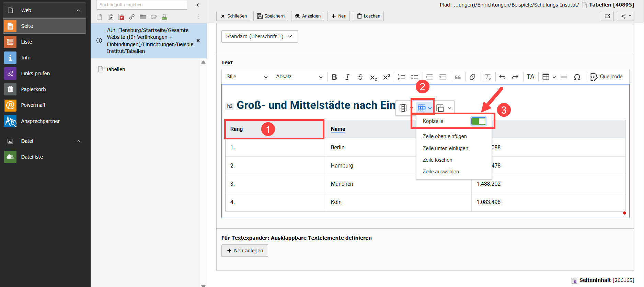Open the Stile styles dropdown
The width and height of the screenshot is (644, 287).
coord(246,77)
